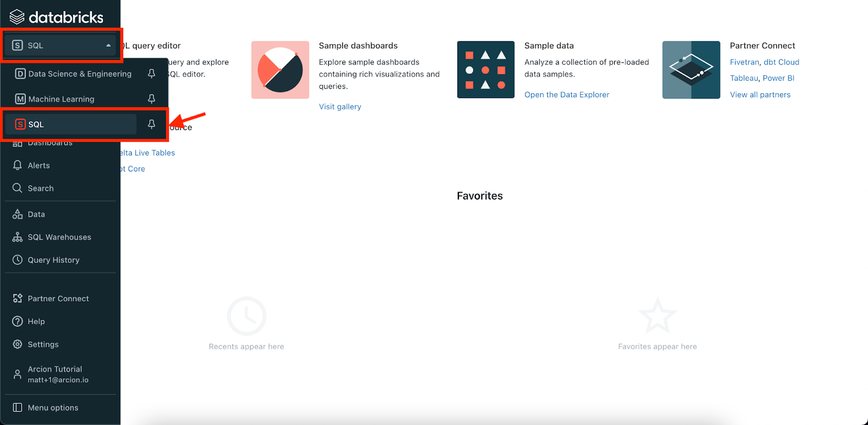Image resolution: width=868 pixels, height=425 pixels.
Task: Pin the SQL persona
Action: point(151,124)
